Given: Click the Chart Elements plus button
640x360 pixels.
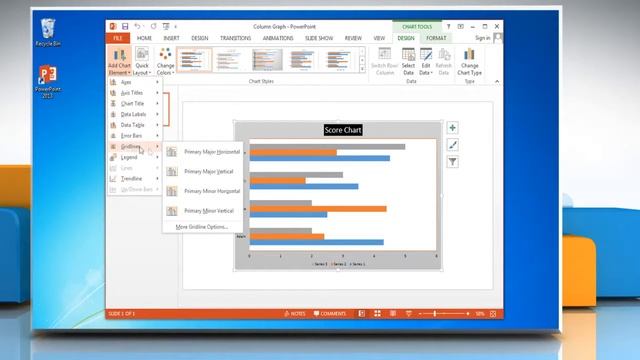Looking at the screenshot, I should click(452, 128).
